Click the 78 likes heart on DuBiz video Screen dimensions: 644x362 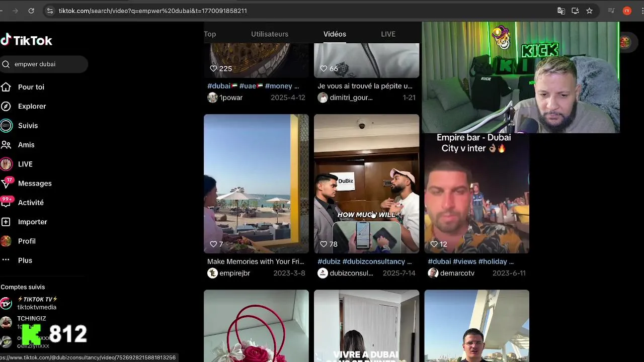[324, 244]
